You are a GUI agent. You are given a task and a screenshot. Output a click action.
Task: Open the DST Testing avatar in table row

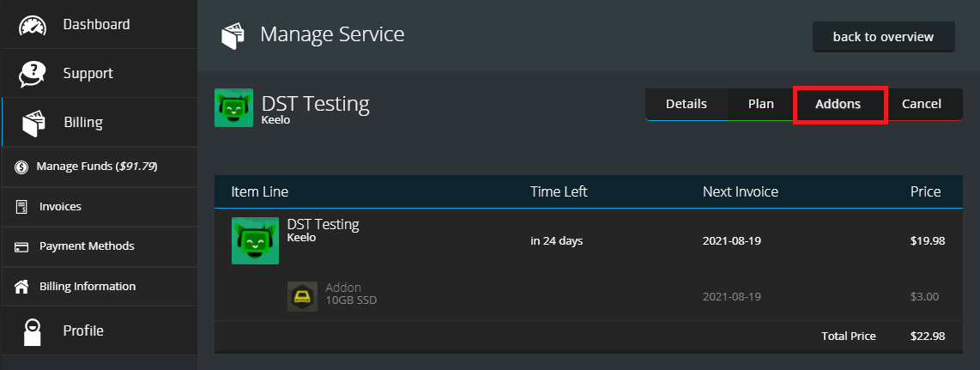click(255, 240)
